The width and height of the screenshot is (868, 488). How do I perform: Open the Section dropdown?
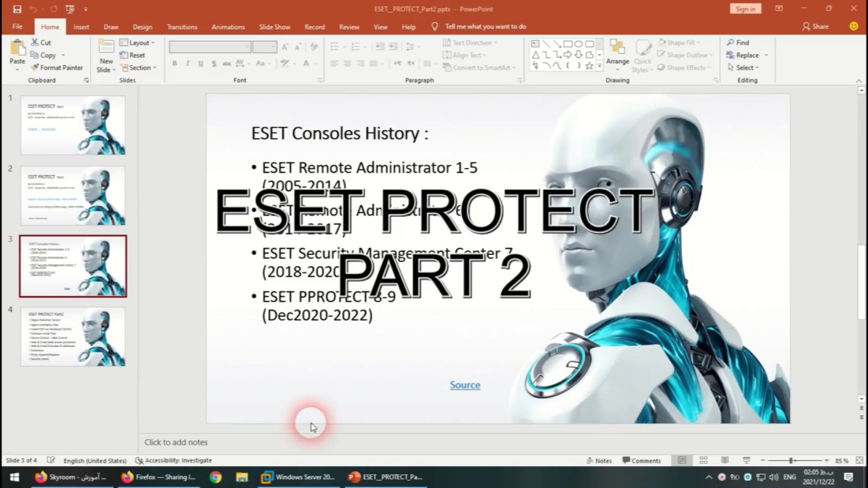(x=138, y=67)
